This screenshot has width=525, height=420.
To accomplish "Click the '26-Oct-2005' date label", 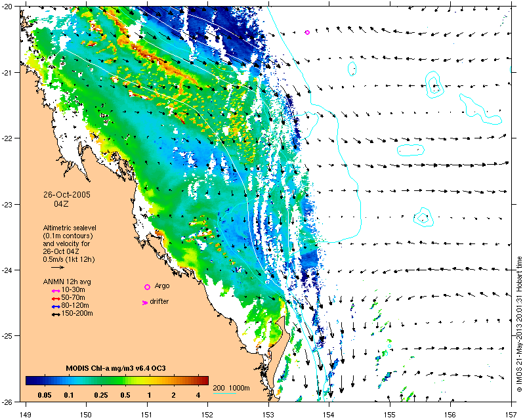I will coord(67,195).
